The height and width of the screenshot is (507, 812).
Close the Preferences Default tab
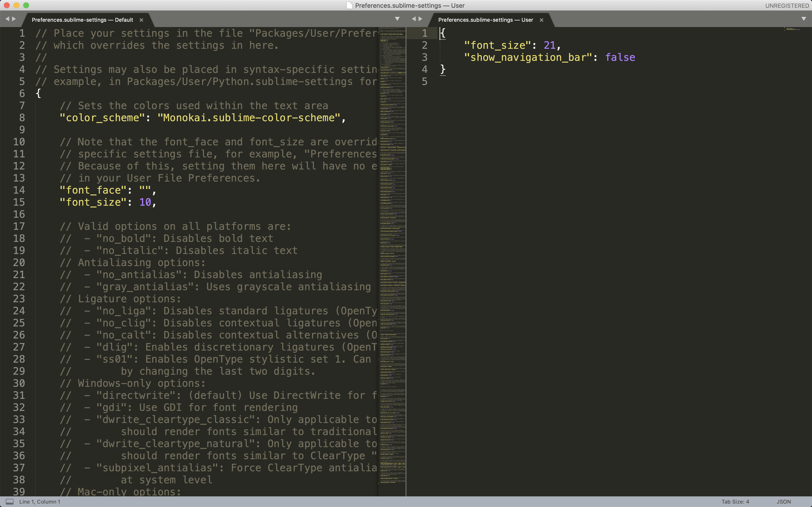click(x=141, y=20)
